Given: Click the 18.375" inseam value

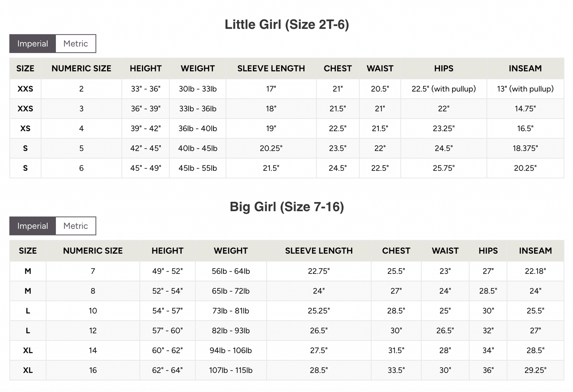Looking at the screenshot, I should click(x=525, y=148).
